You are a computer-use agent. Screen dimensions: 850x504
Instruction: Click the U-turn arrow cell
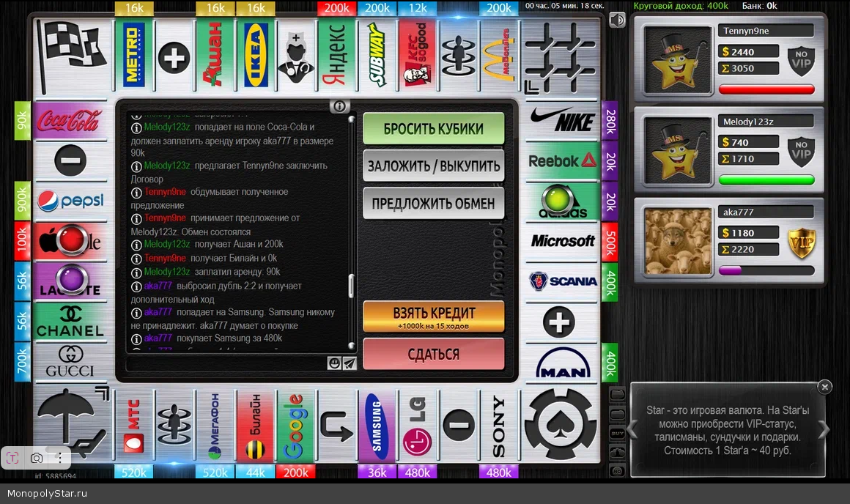tap(336, 426)
